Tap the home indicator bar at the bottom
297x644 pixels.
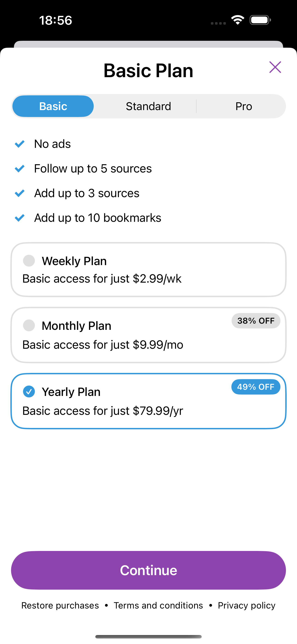(148, 636)
